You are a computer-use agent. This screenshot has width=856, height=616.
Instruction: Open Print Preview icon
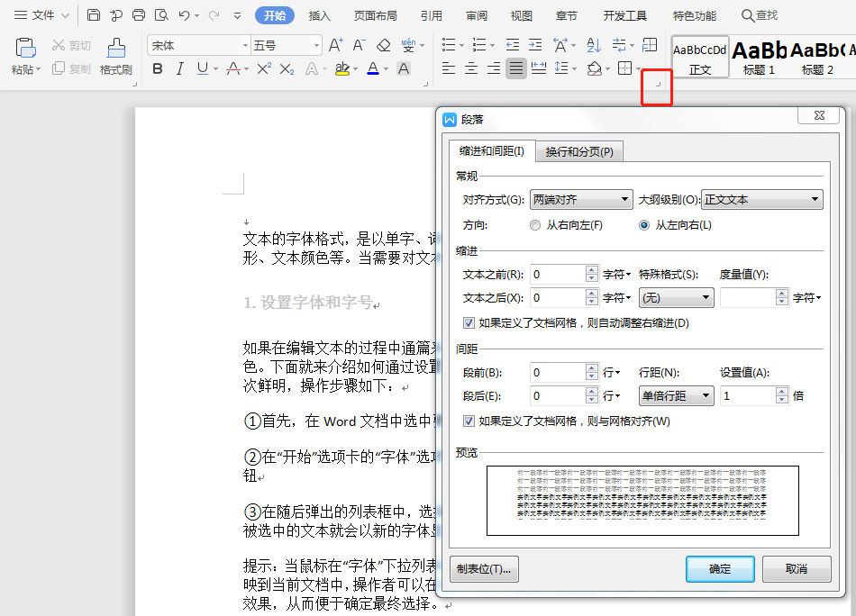[x=161, y=15]
